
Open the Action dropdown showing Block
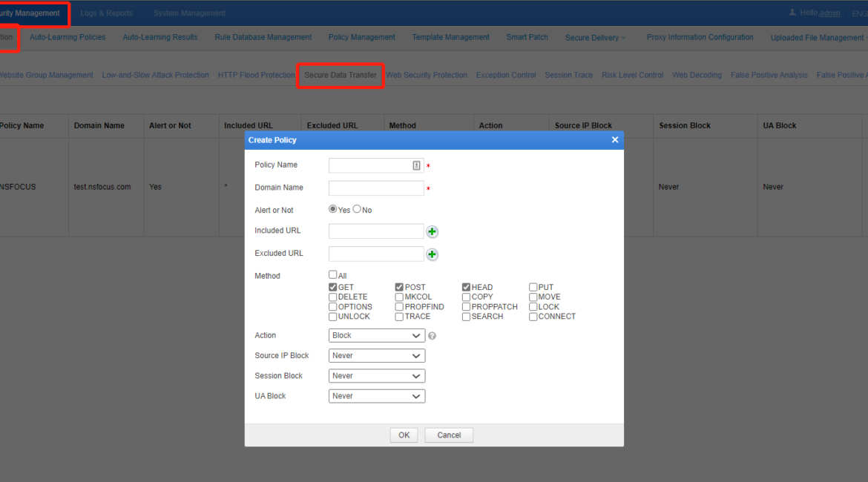click(x=376, y=335)
